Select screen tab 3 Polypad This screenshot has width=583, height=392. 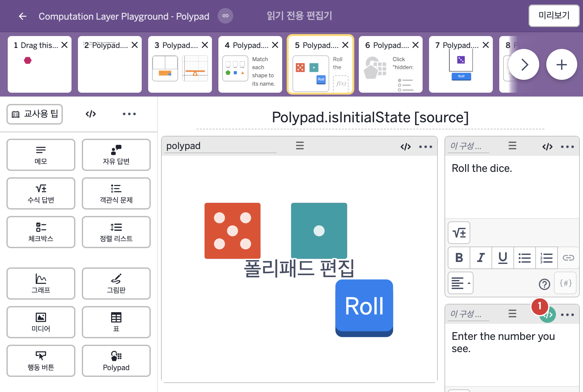click(x=180, y=64)
